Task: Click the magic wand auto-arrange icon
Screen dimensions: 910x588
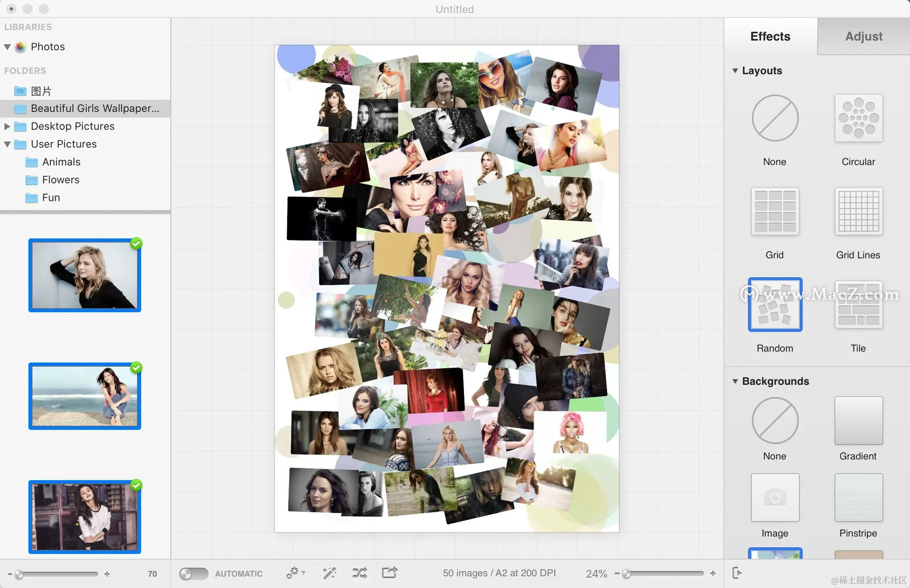Action: pos(329,573)
